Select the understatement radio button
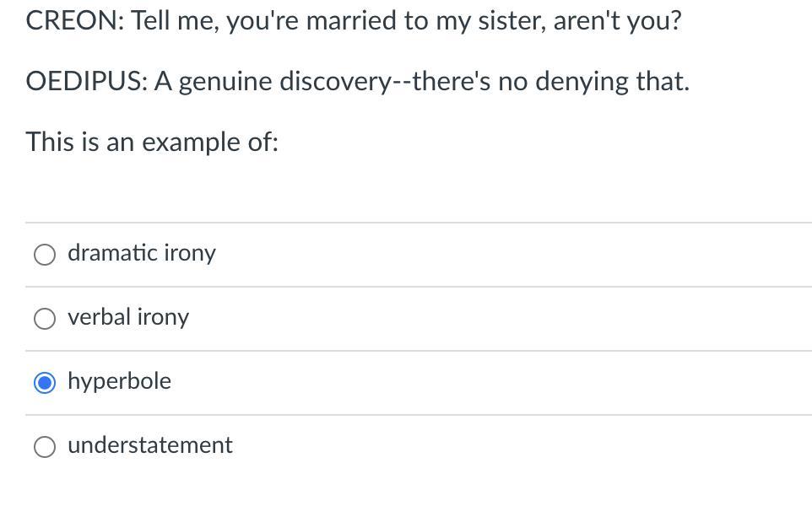The height and width of the screenshot is (506, 812). coord(45,446)
